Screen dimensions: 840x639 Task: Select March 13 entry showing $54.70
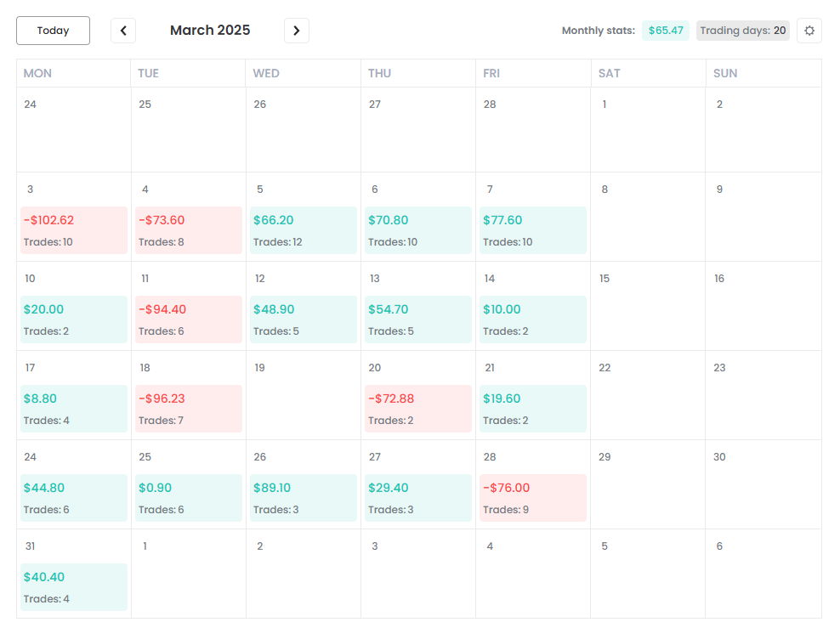tap(418, 319)
